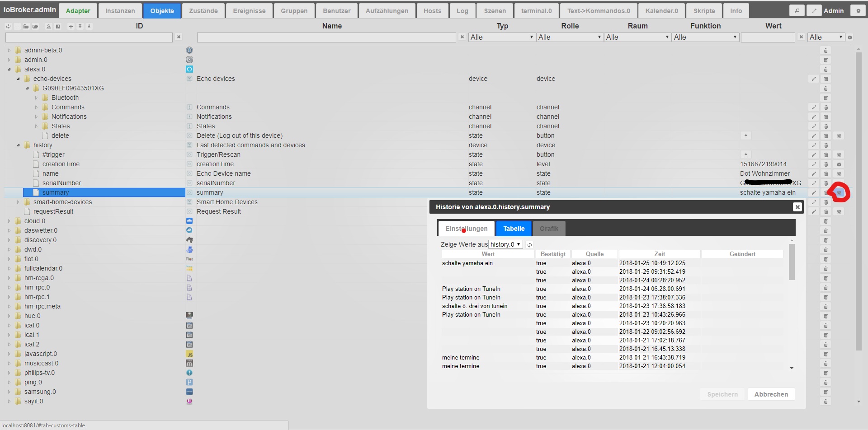Open the history.0 instance dropdown
Viewport: 868px width, 430px height.
[x=505, y=244]
